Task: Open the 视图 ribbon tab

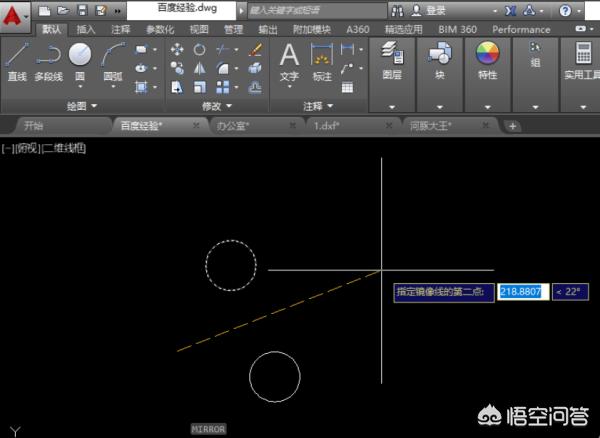Action: pos(199,30)
